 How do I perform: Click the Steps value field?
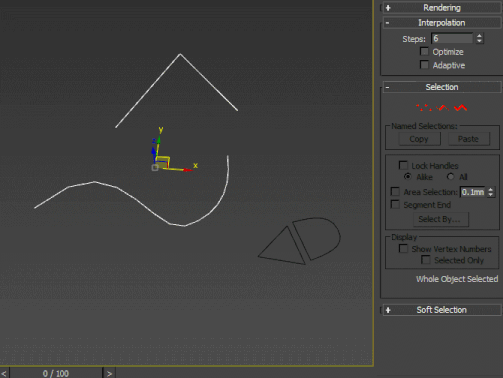point(452,39)
